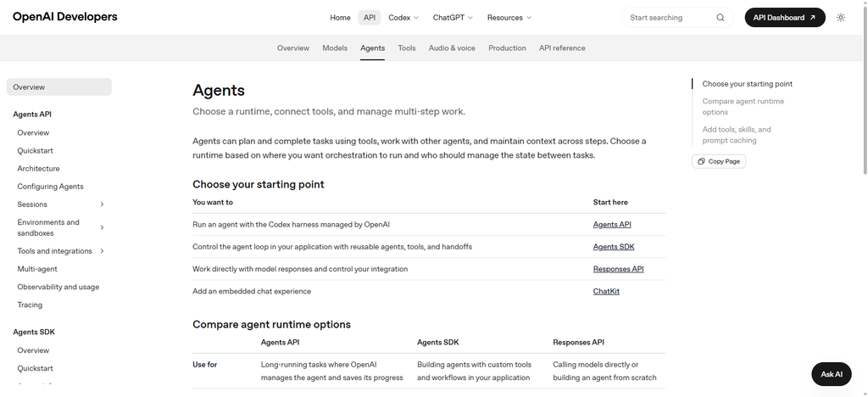Click 'Control the agent loop' table row text
868x397 pixels.
point(332,247)
